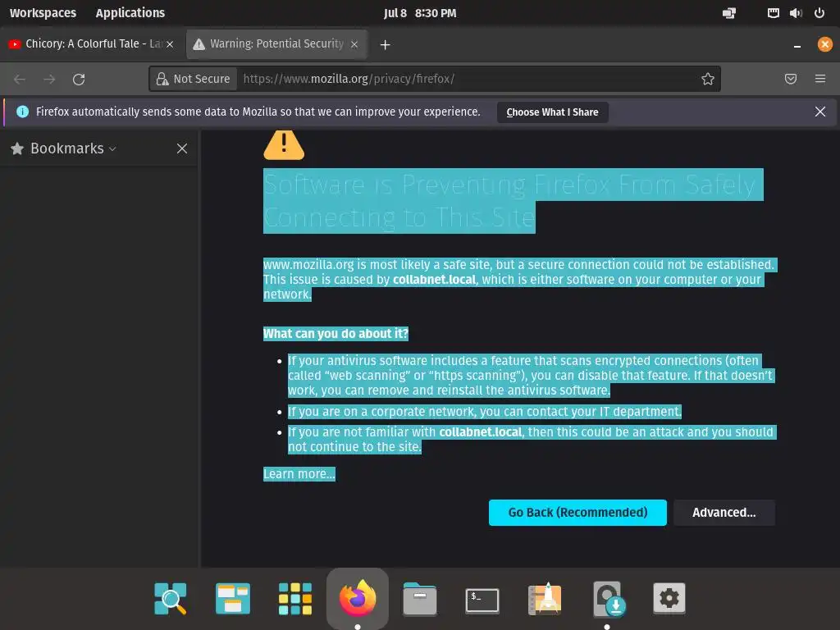
Task: Click the 'Software Is Preventing Firefox' heading
Action: (513, 201)
